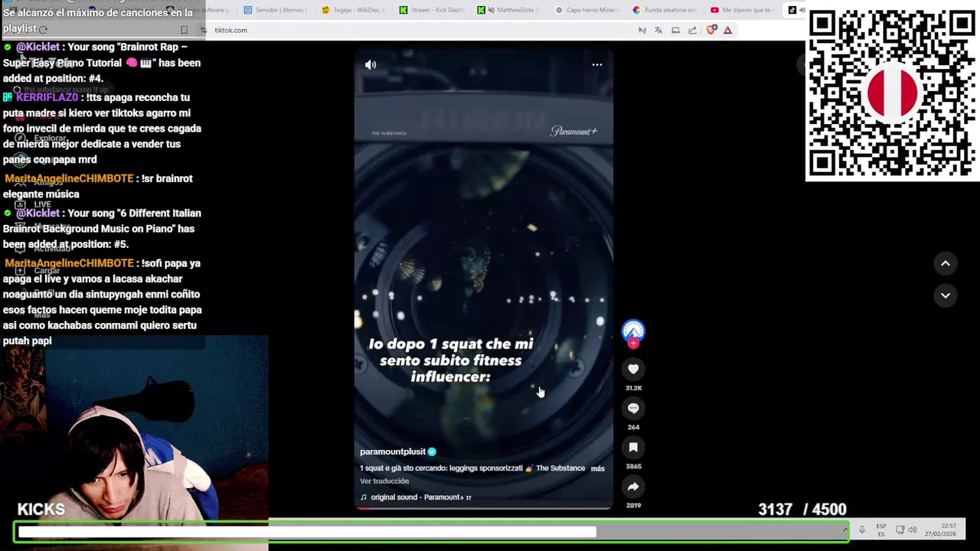Click the TikTok video to pause

(483, 279)
